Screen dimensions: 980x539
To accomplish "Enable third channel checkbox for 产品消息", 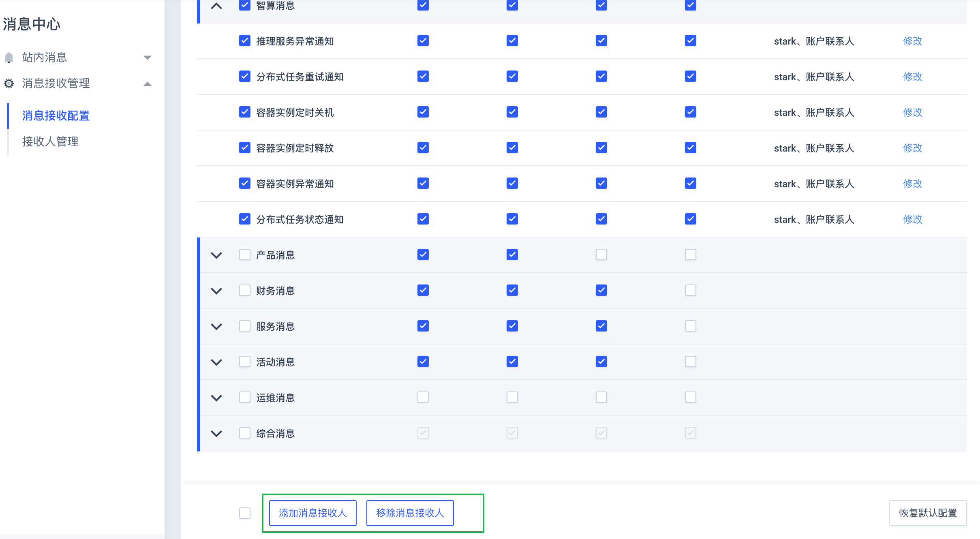I will (601, 255).
